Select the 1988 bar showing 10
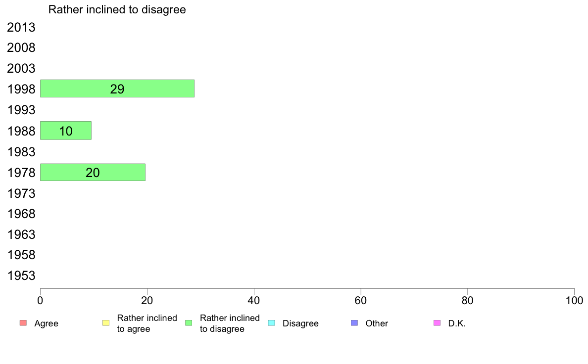 click(66, 131)
